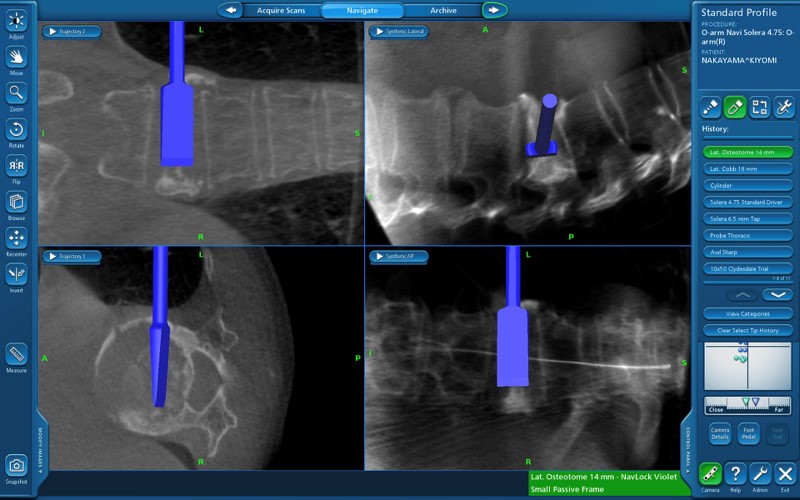Open the Trajectory 2 view selector

[x=71, y=32]
